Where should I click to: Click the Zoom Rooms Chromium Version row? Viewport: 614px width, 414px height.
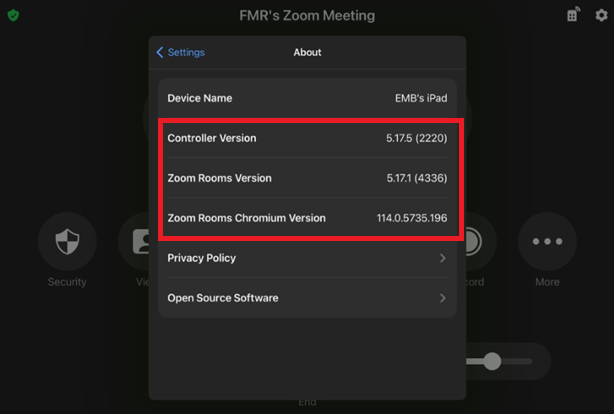(x=307, y=218)
